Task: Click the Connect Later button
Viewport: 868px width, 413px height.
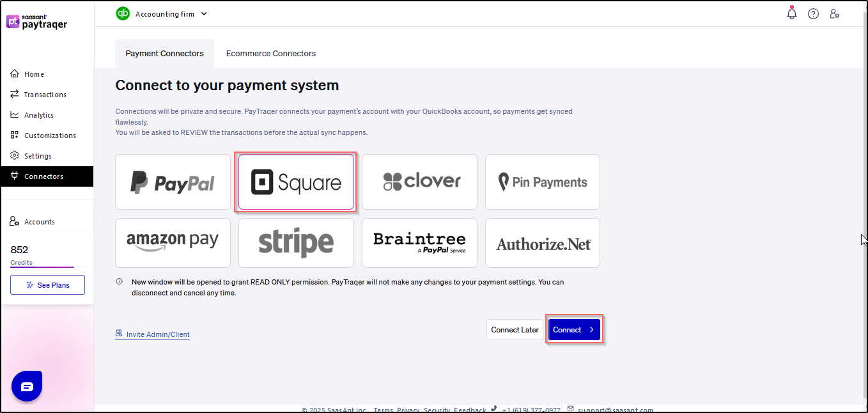Action: (515, 330)
